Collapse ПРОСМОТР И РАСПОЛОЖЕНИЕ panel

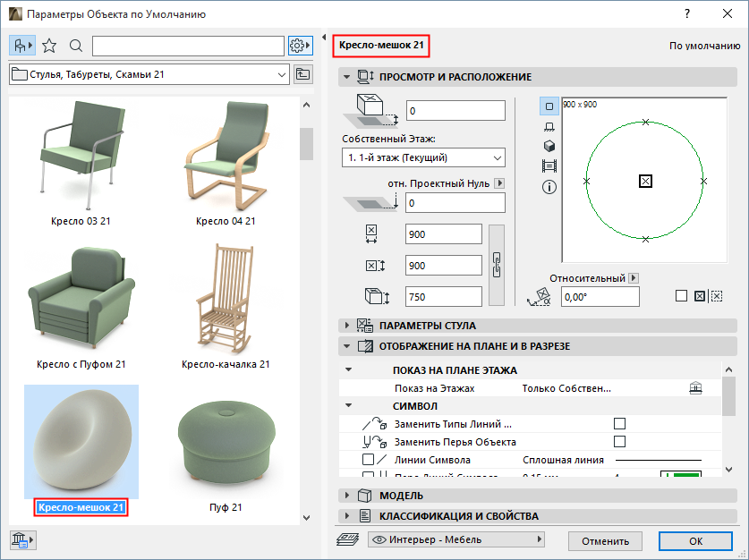pyautogui.click(x=347, y=77)
